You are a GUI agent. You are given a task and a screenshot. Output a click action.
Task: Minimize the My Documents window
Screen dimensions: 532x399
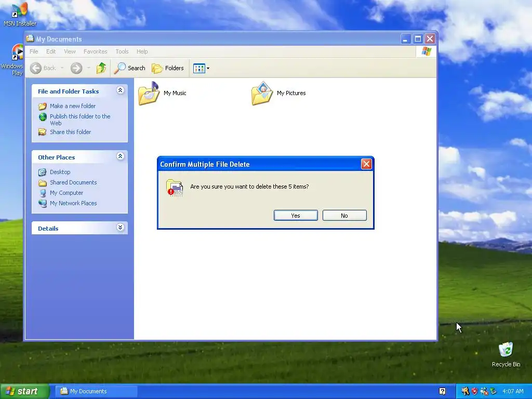[x=405, y=39]
